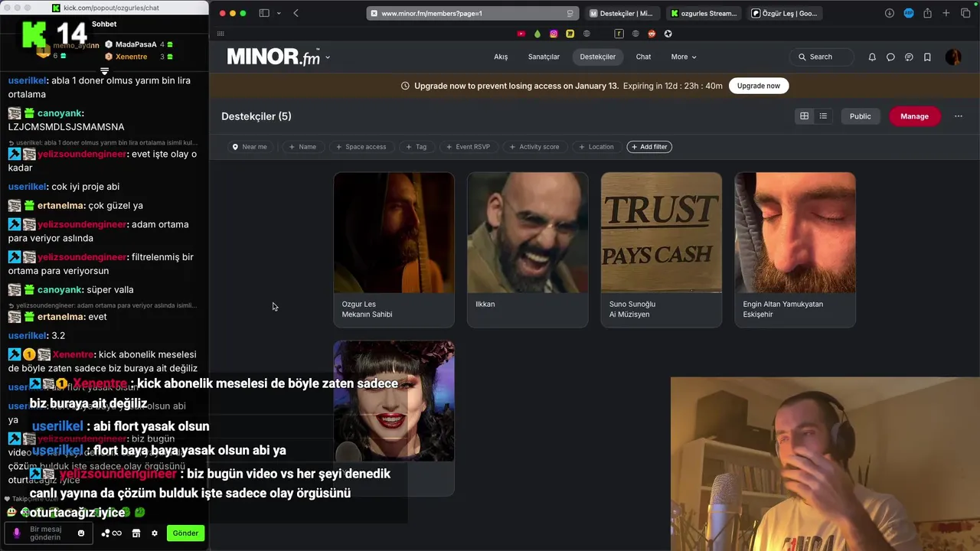Click username canoyank saying süper valla

click(60, 290)
